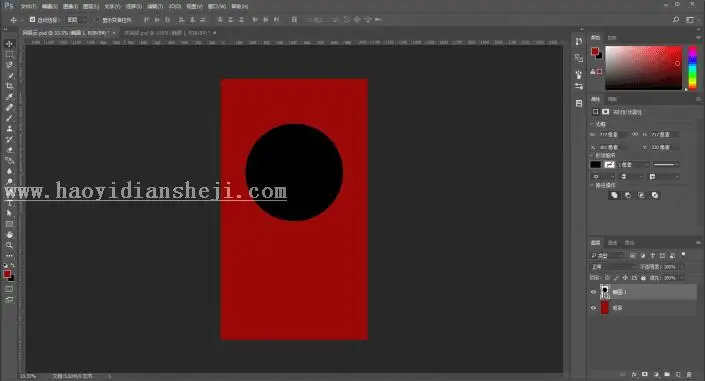Image resolution: width=705 pixels, height=381 pixels.
Task: Add a layer mask from Layers panel footer
Action: pos(645,374)
